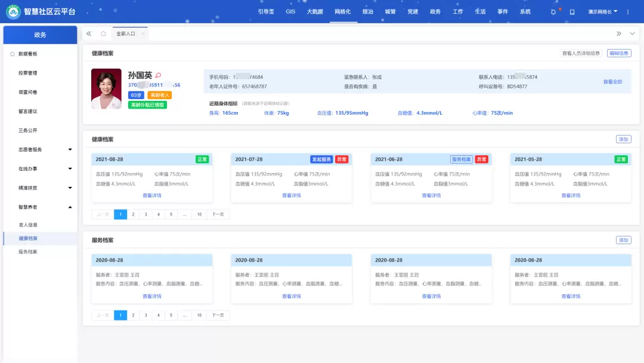This screenshot has height=363, width=644.
Task: Open 工作 navigation item
Action: pos(457,12)
